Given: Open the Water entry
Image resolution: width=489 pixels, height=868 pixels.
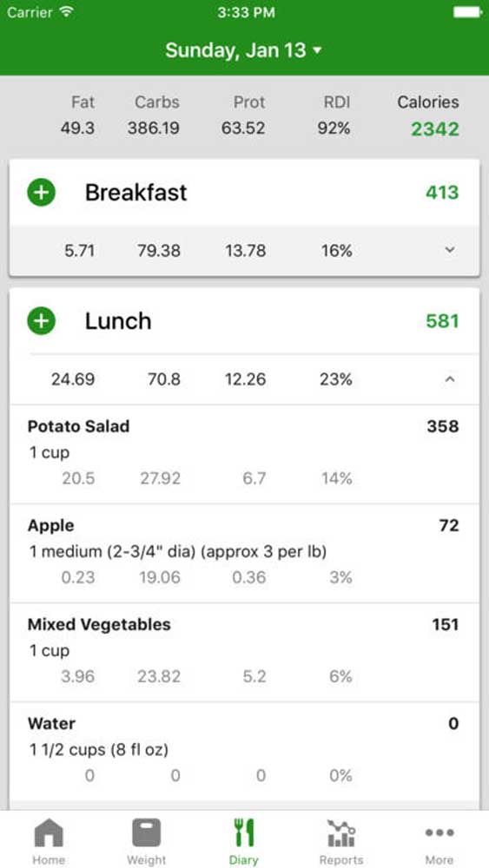Looking at the screenshot, I should (244, 752).
